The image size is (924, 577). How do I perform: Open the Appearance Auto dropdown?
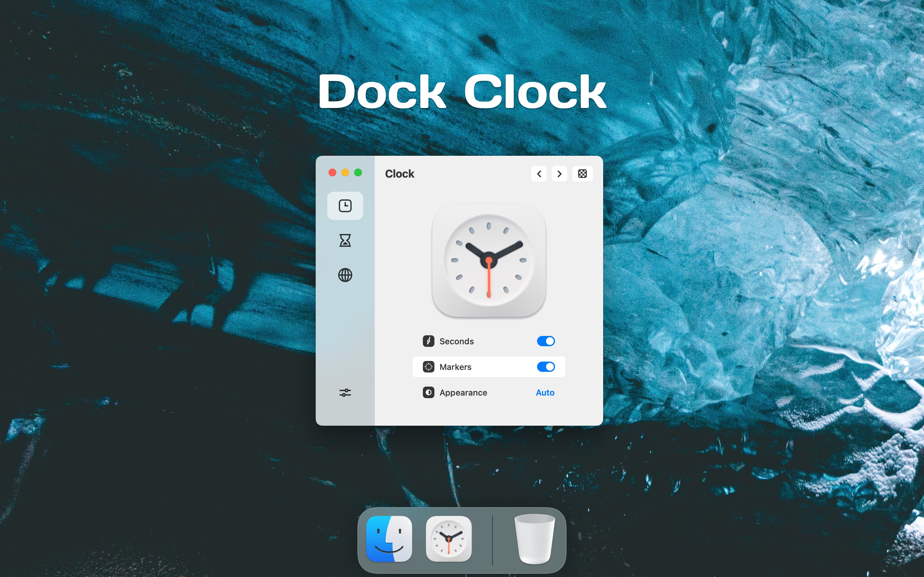(x=545, y=393)
